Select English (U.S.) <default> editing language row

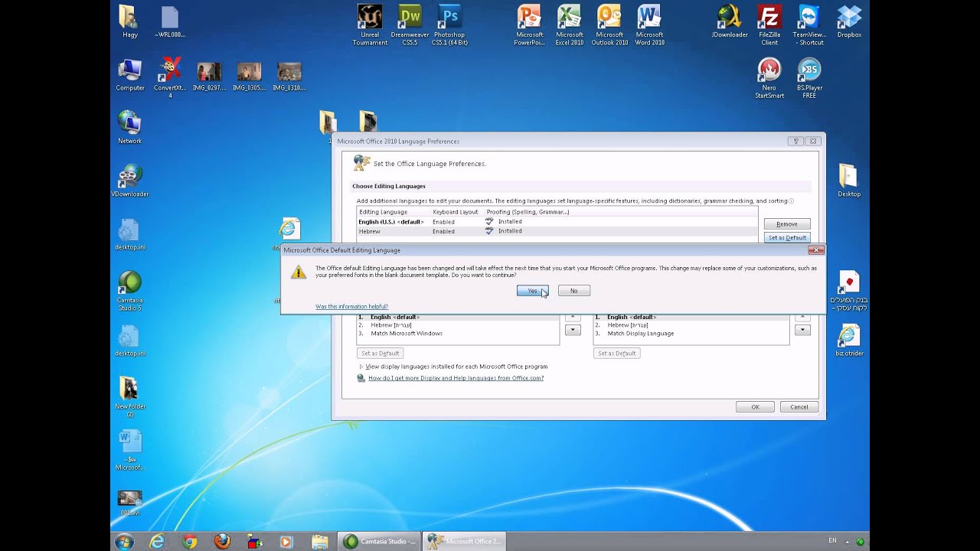557,222
